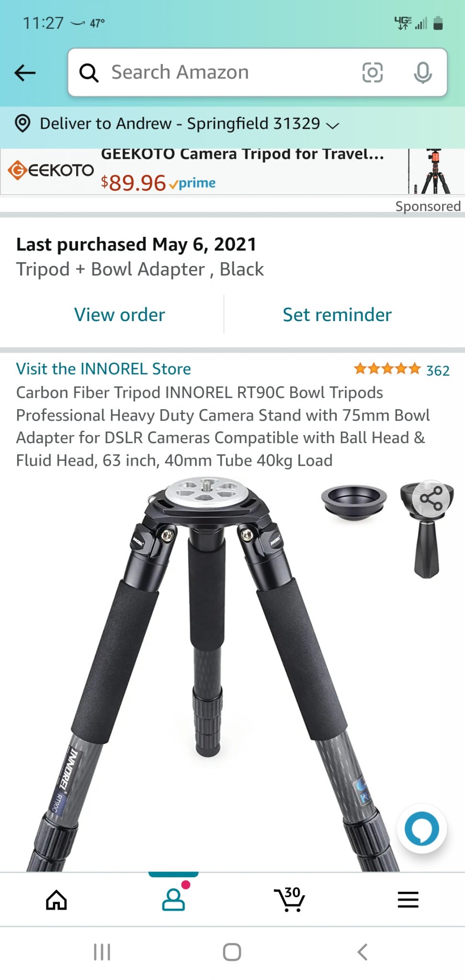
Task: Tap Android system back chevron
Action: pos(363,952)
